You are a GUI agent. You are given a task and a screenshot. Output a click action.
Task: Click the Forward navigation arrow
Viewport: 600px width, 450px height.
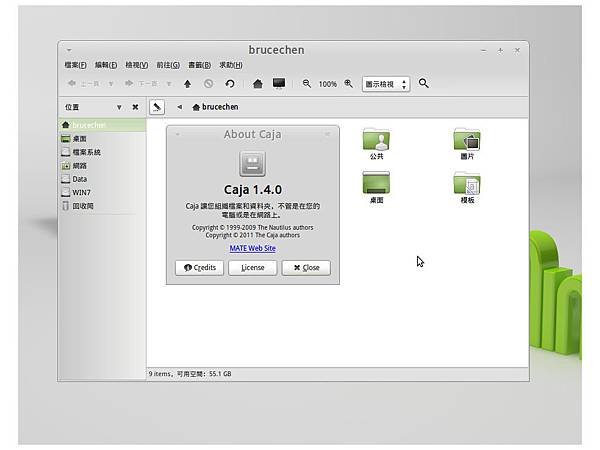141,83
